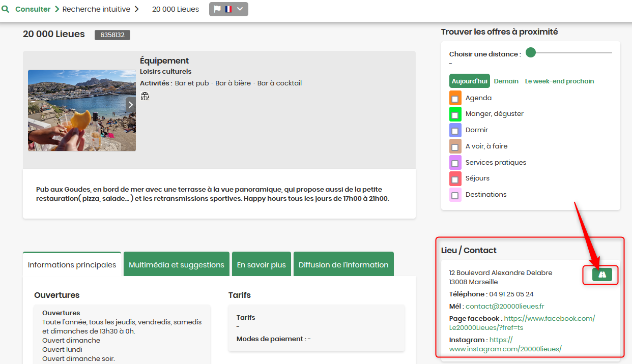Image resolution: width=632 pixels, height=364 pixels.
Task: Expand the language flag dropdown
Action: [240, 9]
